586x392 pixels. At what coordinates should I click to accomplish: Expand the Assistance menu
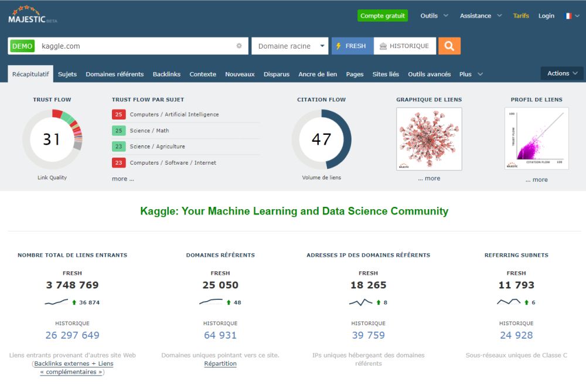point(481,16)
